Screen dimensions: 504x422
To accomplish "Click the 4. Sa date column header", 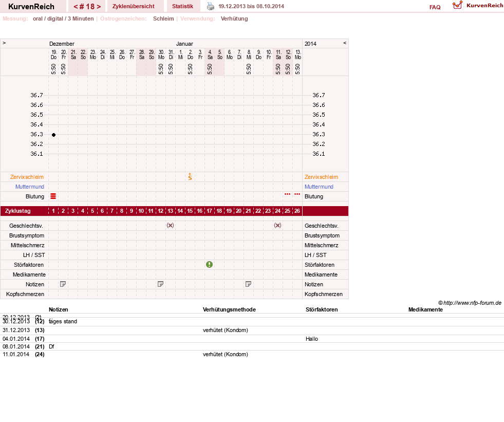I will pos(210,54).
